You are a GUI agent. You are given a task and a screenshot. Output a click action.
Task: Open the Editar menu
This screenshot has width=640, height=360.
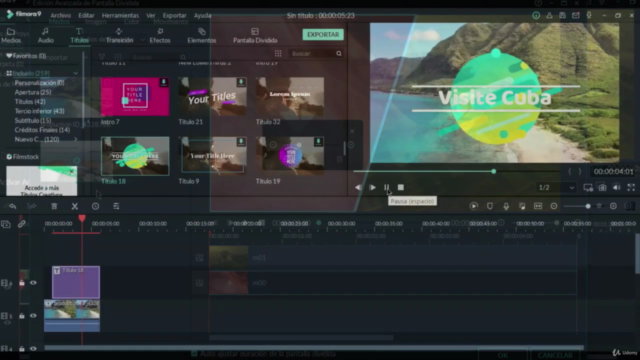point(86,16)
